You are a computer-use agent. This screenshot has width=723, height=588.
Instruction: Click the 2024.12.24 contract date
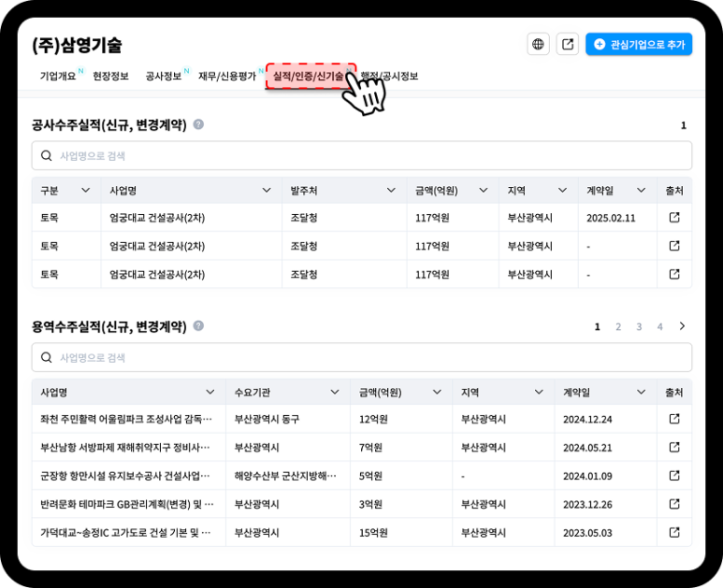point(587,420)
